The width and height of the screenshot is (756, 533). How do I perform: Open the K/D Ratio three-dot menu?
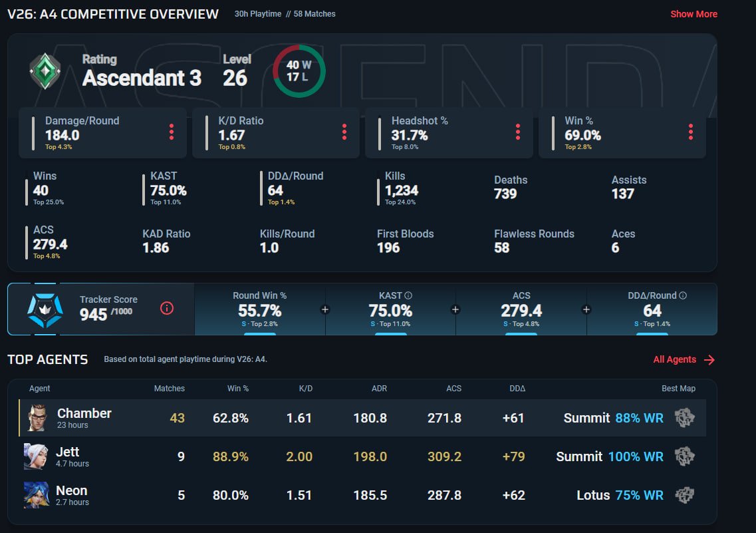(344, 132)
